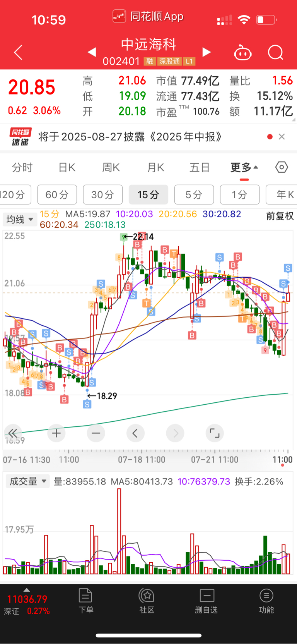Open the AI robot assistant icon
Image resolution: width=297 pixels, height=644 pixels.
point(243,52)
